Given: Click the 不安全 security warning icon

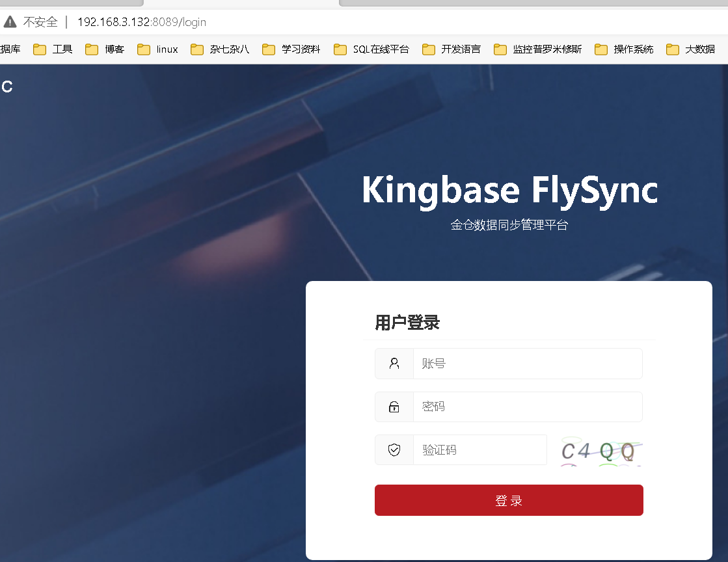Looking at the screenshot, I should 10,22.
